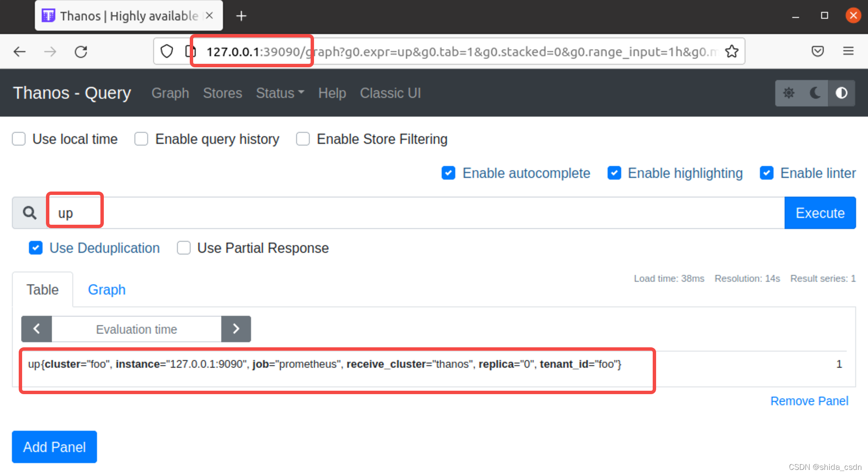
Task: Click the result value 1 in the table
Action: 839,364
